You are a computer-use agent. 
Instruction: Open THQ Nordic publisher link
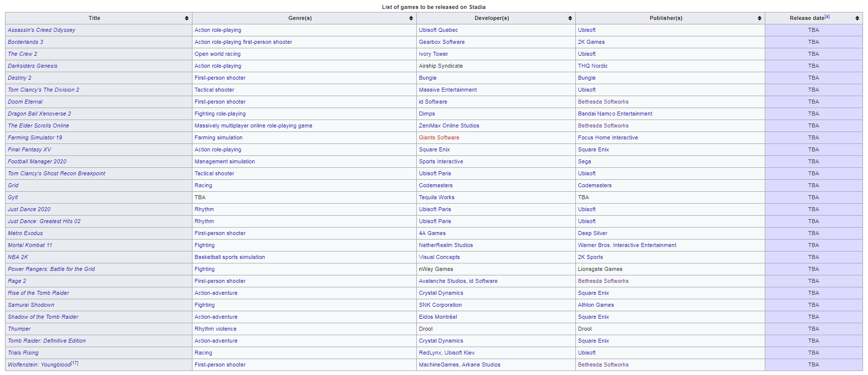[x=593, y=66]
